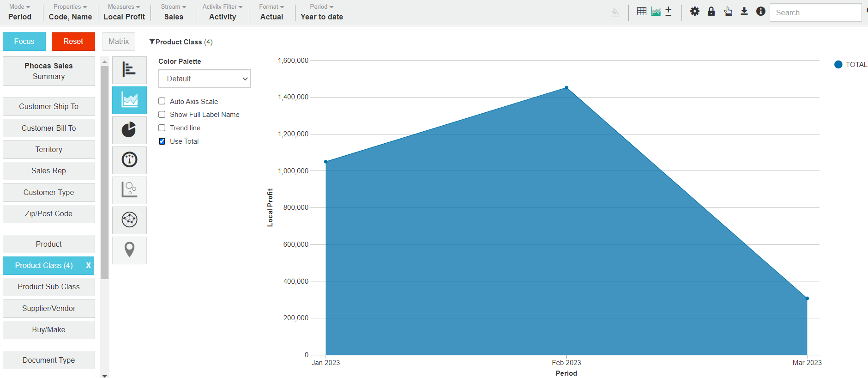Select the map pin chart type
The image size is (868, 378).
click(129, 250)
